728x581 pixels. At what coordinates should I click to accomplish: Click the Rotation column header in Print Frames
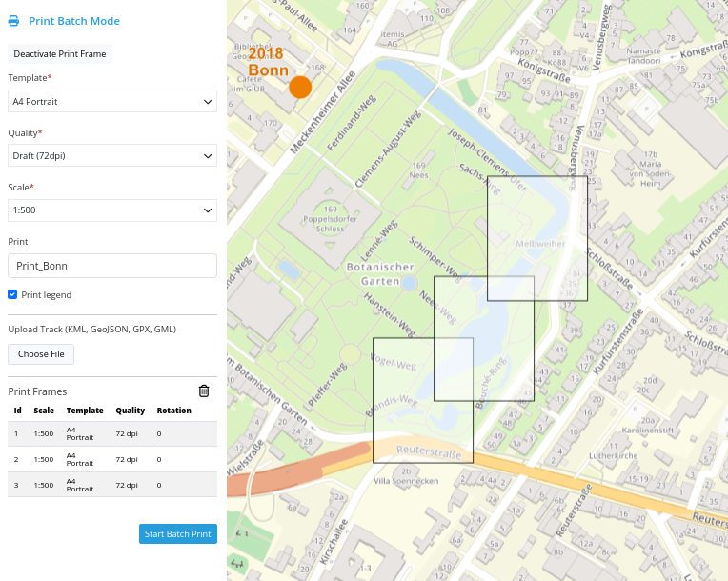173,411
